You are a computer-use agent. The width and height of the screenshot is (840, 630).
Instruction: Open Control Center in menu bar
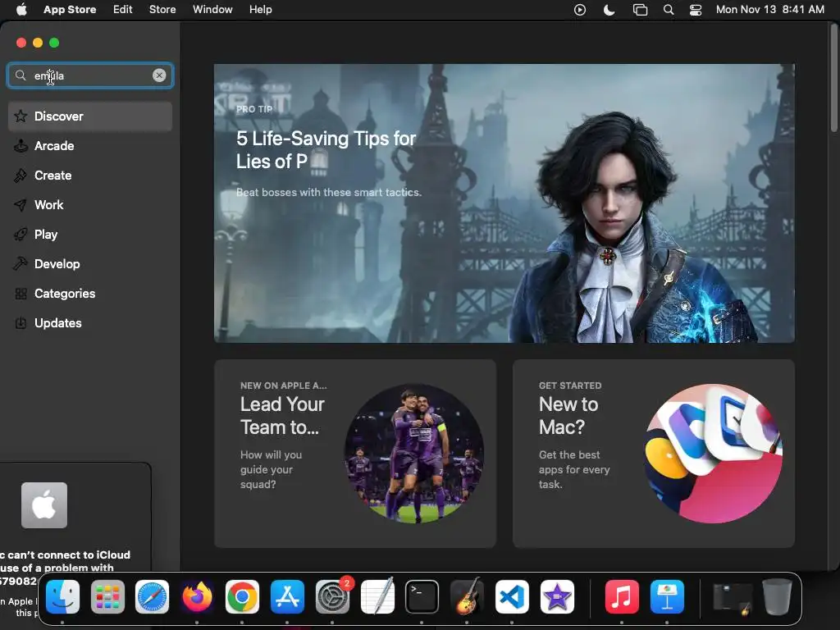coord(696,10)
